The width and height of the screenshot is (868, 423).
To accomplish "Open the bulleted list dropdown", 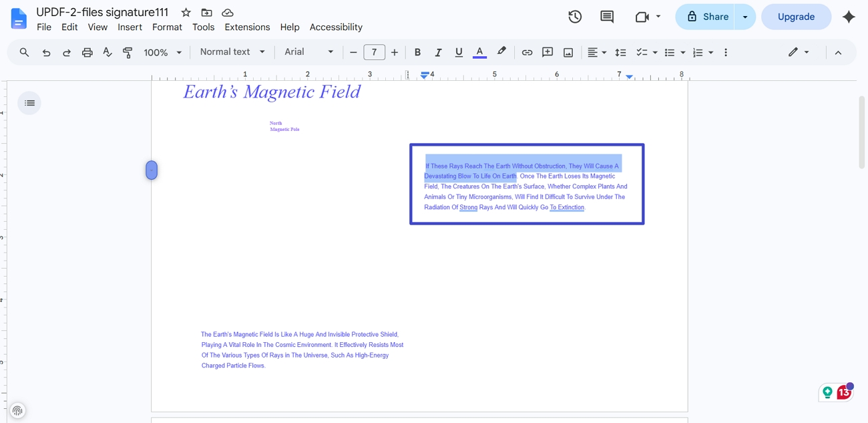I will (675, 52).
